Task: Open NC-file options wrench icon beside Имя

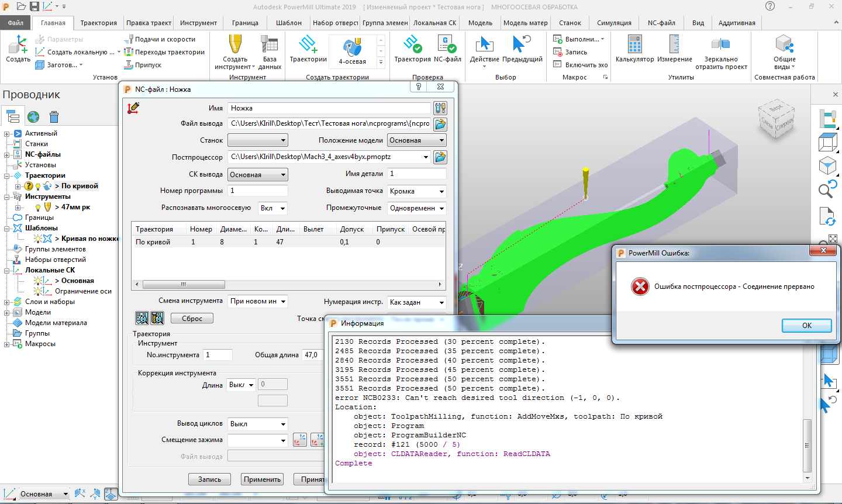Action: [x=440, y=108]
